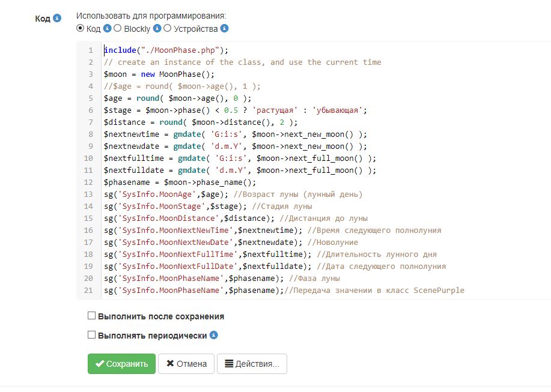Click the X icon inside the Отмена button

170,364
